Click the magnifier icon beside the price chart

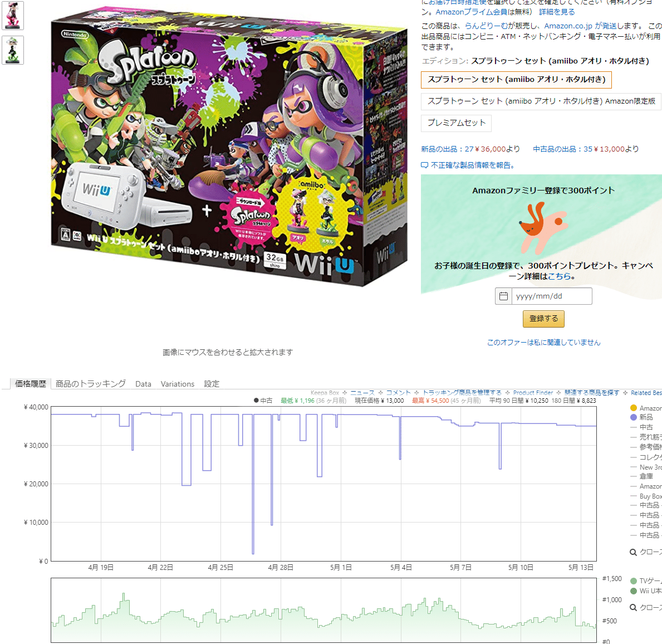(633, 552)
